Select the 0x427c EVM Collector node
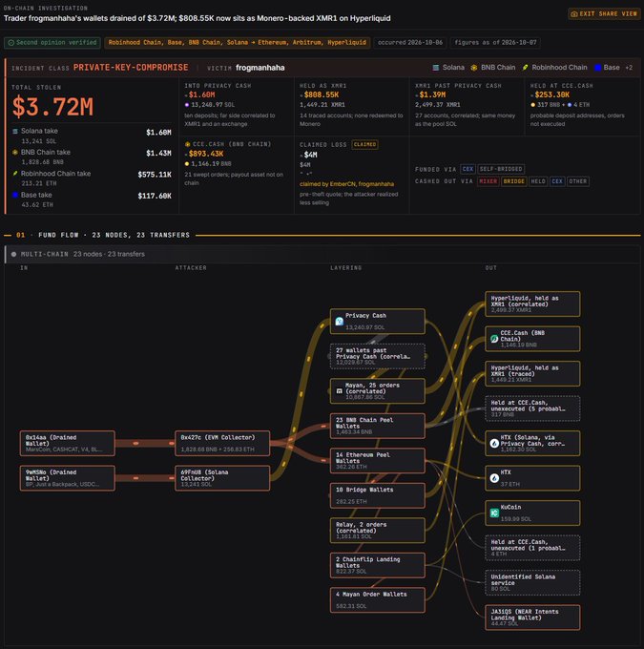 [x=222, y=443]
